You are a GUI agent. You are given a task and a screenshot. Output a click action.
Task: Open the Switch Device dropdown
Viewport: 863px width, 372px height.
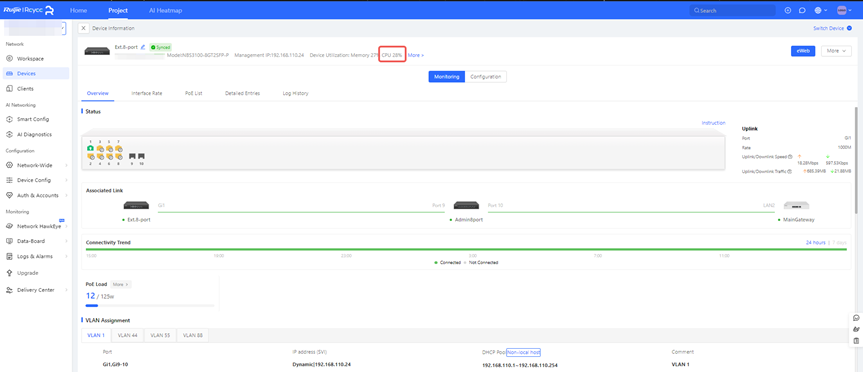(x=832, y=28)
